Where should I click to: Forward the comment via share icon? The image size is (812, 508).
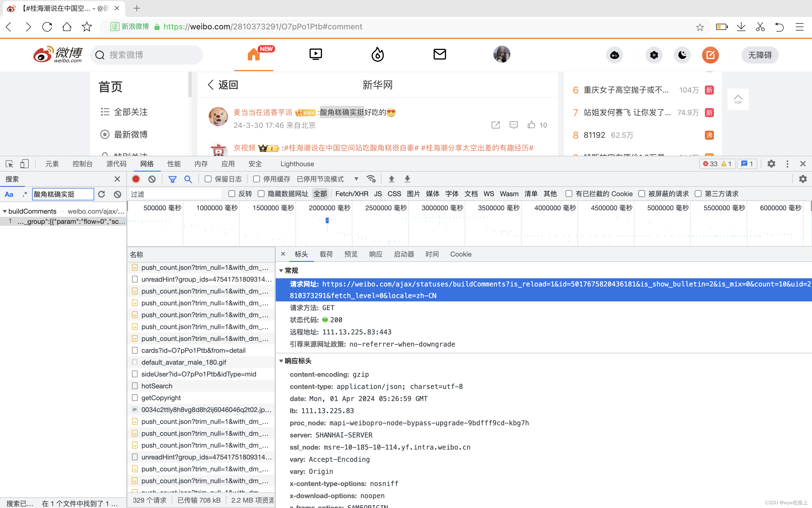tap(496, 125)
